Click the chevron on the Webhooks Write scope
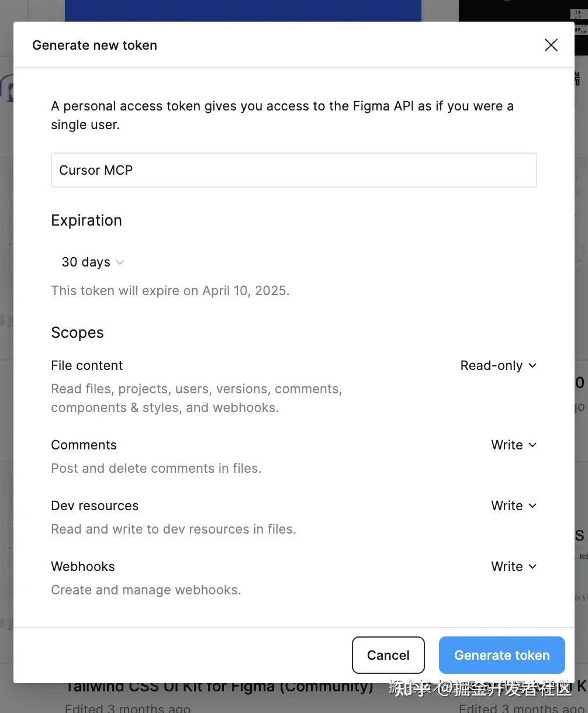 pos(532,566)
